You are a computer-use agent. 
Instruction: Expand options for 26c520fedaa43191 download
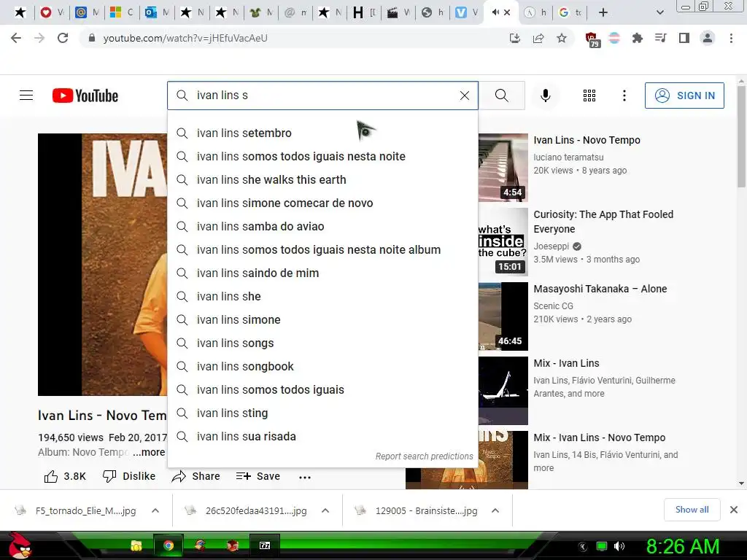click(325, 510)
